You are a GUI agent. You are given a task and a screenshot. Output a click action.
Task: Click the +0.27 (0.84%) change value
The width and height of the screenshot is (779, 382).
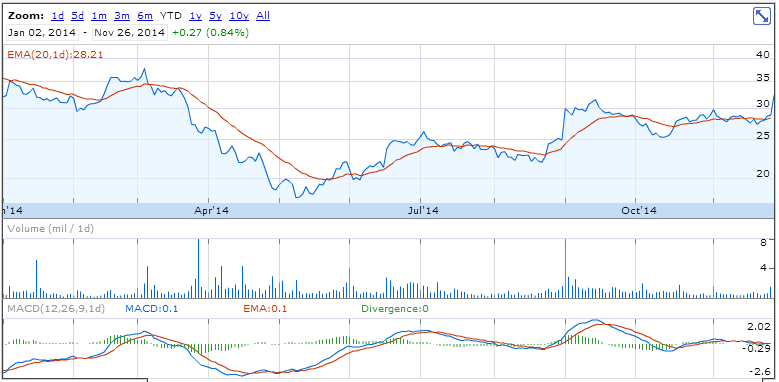211,33
